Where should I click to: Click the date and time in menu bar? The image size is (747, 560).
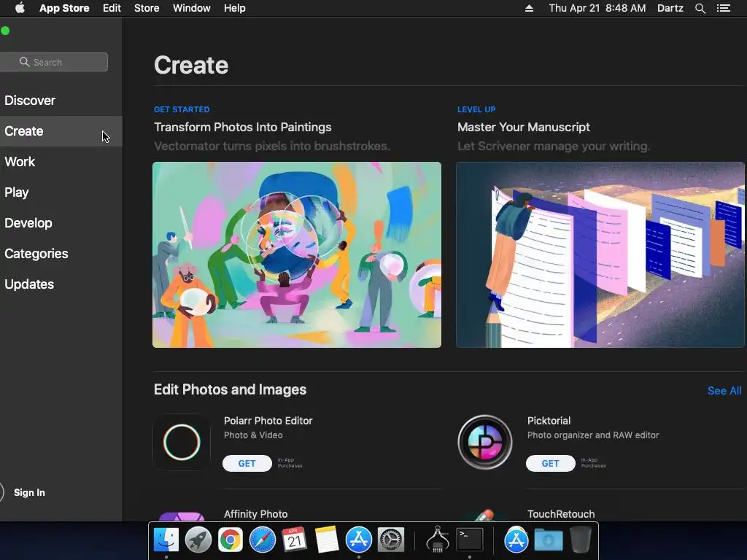597,8
